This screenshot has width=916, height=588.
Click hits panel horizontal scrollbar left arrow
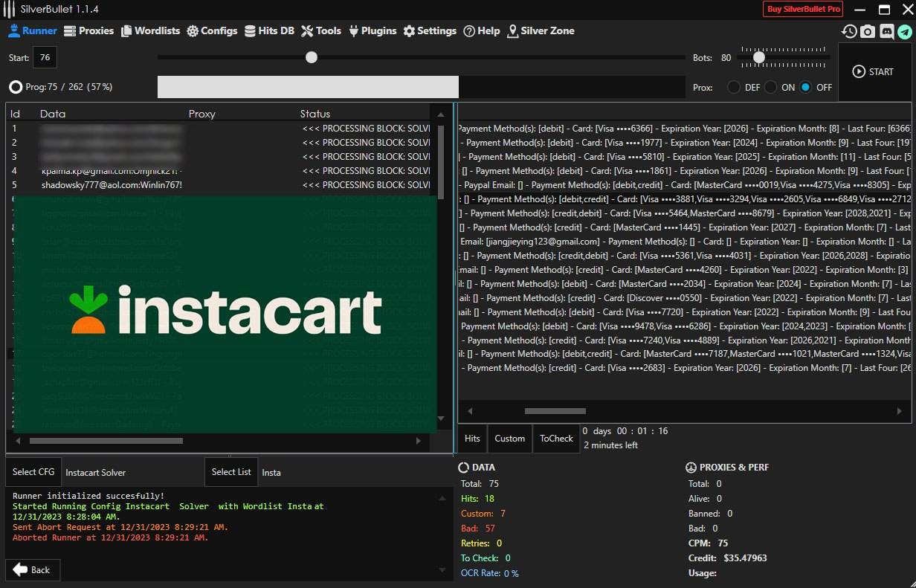pos(470,410)
